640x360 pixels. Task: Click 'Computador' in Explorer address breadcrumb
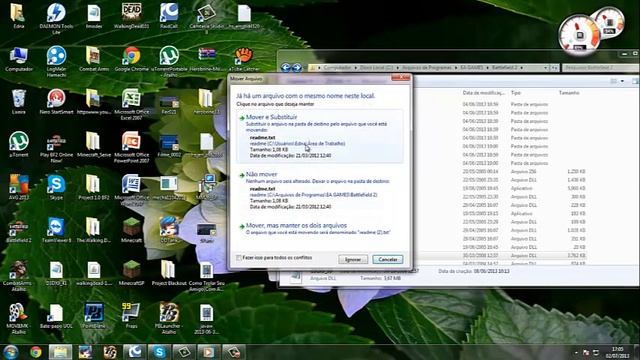tap(337, 67)
